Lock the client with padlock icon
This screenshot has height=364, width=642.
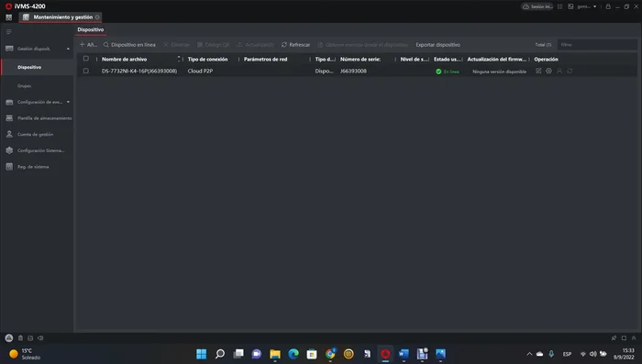pyautogui.click(x=608, y=6)
